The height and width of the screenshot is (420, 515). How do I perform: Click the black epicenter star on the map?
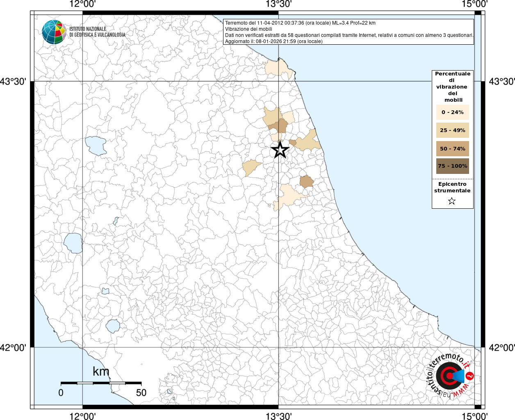pyautogui.click(x=280, y=150)
